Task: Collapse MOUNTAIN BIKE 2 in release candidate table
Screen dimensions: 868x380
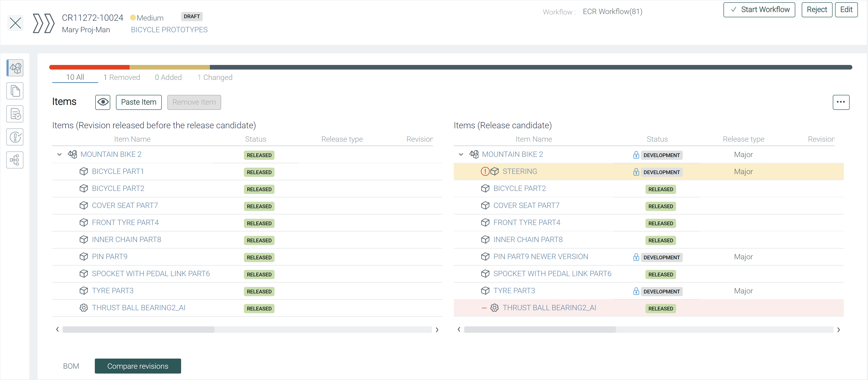Action: pyautogui.click(x=461, y=155)
